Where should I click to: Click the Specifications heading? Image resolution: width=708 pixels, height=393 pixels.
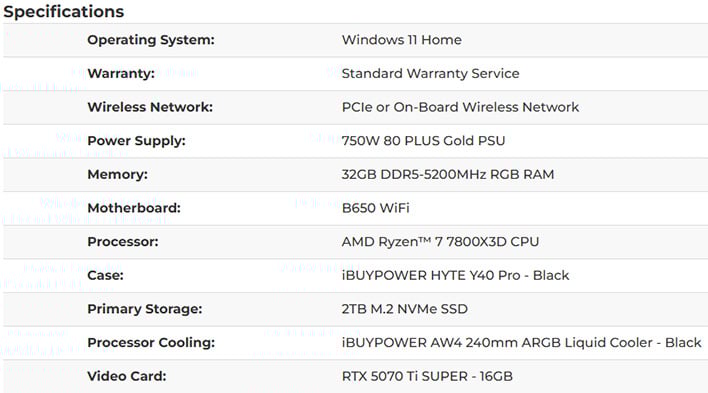tap(64, 12)
